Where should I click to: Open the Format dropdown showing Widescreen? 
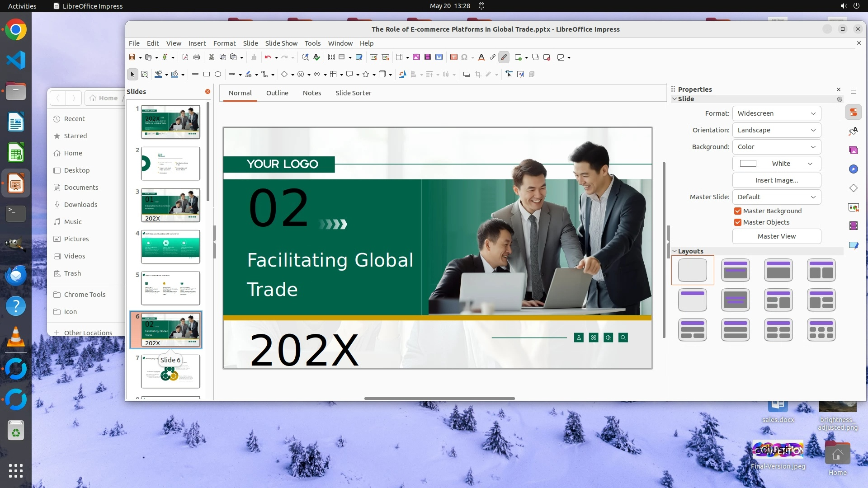776,113
